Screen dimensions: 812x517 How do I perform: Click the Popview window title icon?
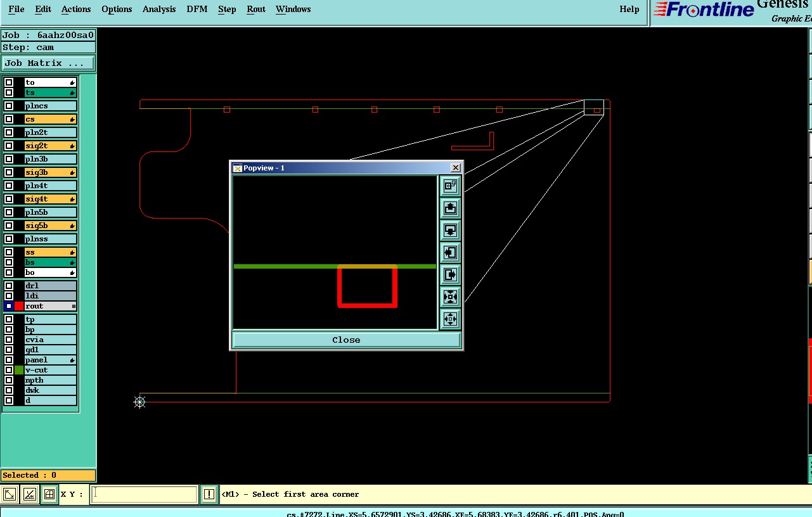point(238,168)
